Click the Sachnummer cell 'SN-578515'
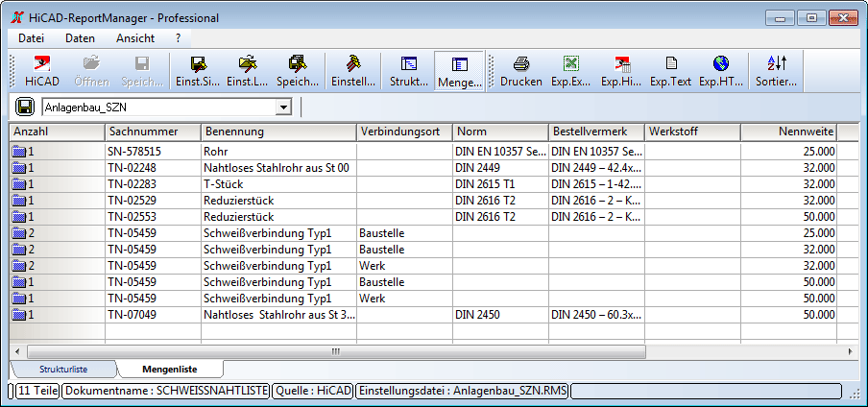868x407 pixels. click(153, 151)
